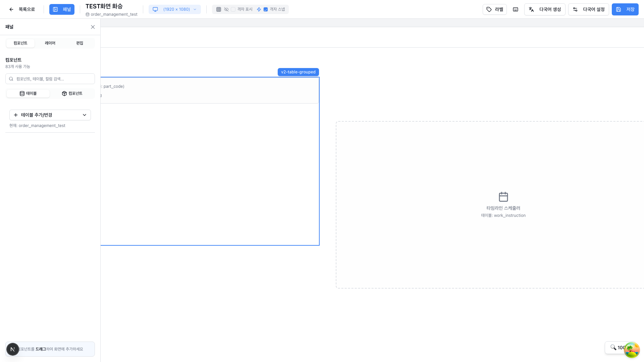The height and width of the screenshot is (362, 644).
Task: Switch to the 편집 tab
Action: pos(79,43)
